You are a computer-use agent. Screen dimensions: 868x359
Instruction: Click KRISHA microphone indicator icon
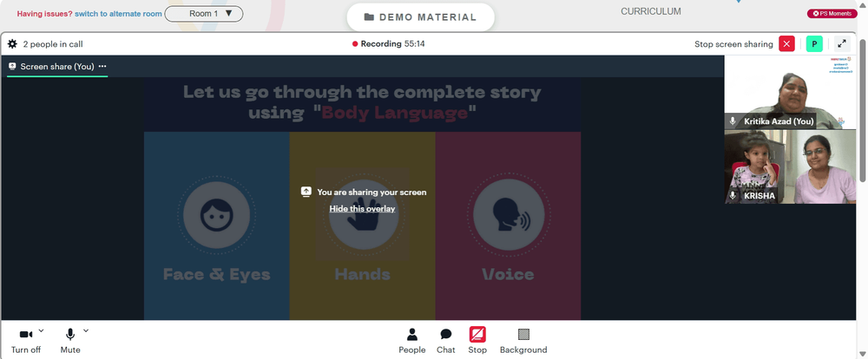click(733, 196)
